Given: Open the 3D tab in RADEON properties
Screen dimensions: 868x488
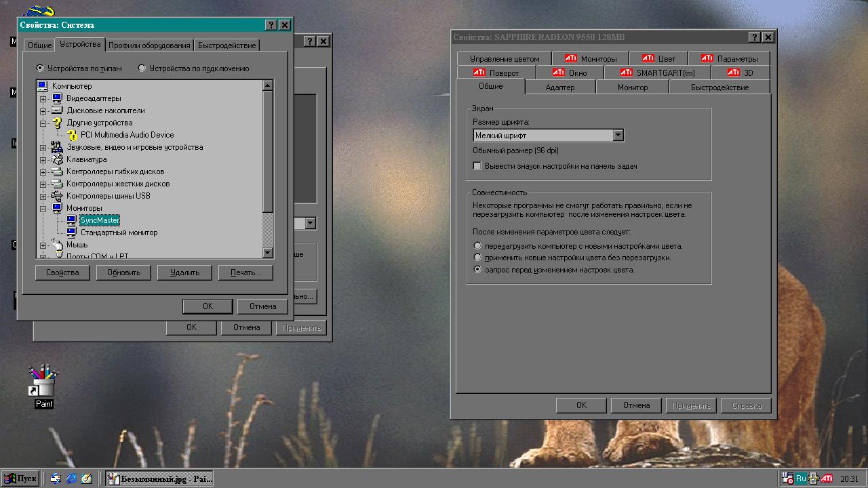Looking at the screenshot, I should [741, 73].
